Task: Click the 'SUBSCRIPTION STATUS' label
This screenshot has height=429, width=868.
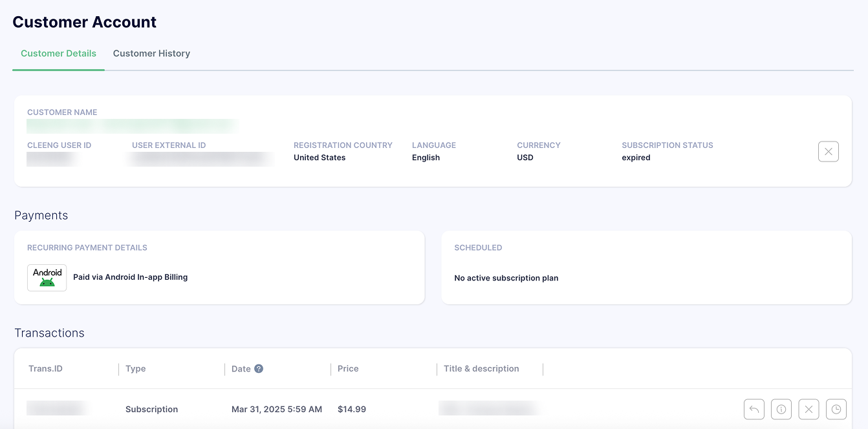Action: coord(667,145)
